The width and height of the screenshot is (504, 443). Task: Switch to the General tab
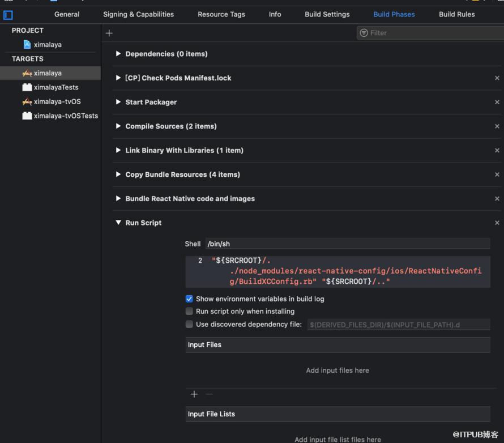[67, 15]
